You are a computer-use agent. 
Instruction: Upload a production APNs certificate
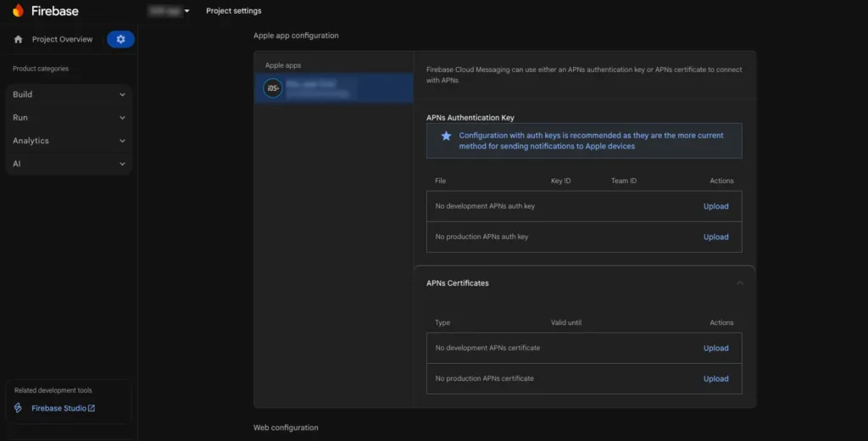coord(715,378)
